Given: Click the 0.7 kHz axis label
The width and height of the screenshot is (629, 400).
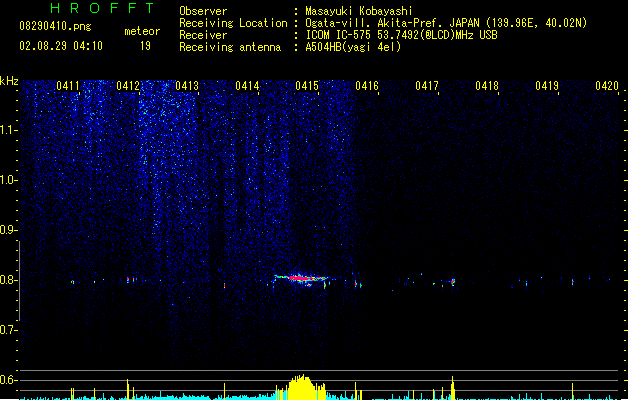Looking at the screenshot, I should [x=8, y=330].
